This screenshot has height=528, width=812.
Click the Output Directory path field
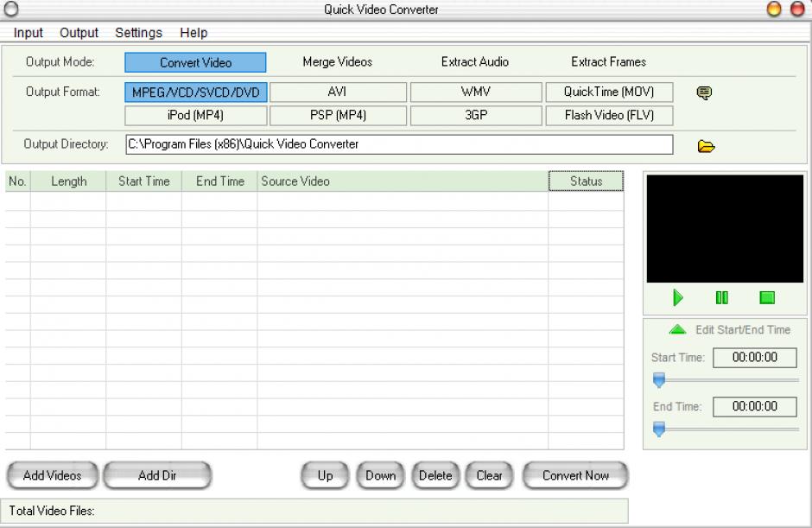pyautogui.click(x=398, y=144)
